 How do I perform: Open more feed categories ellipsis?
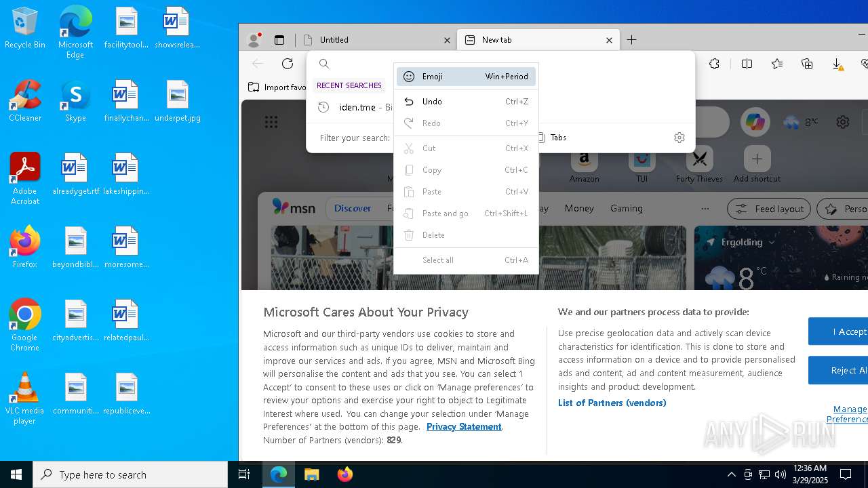(705, 208)
